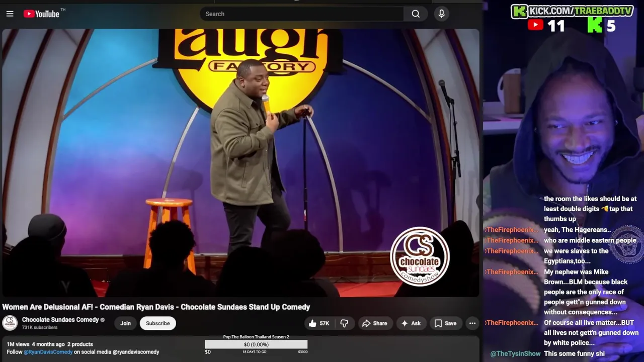Image resolution: width=644 pixels, height=362 pixels.
Task: Save video to a playlist
Action: tap(445, 323)
